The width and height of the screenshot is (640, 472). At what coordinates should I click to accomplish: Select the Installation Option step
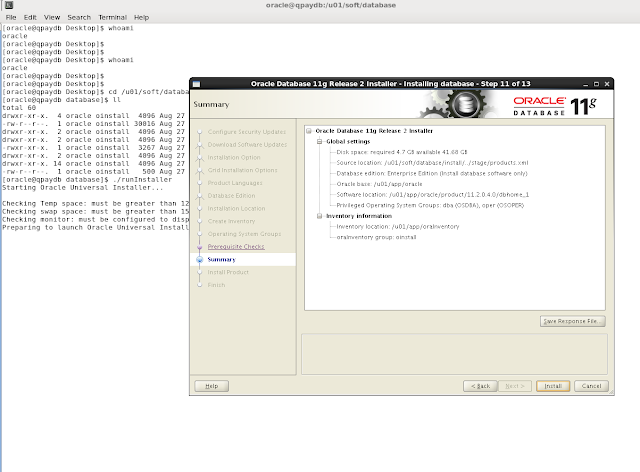(234, 158)
